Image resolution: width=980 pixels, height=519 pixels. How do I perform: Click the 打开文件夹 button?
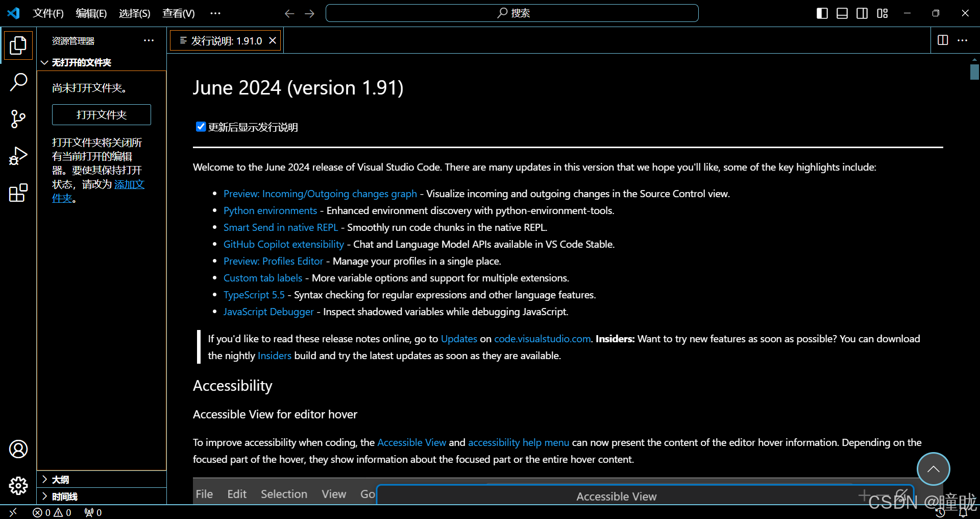pos(102,115)
